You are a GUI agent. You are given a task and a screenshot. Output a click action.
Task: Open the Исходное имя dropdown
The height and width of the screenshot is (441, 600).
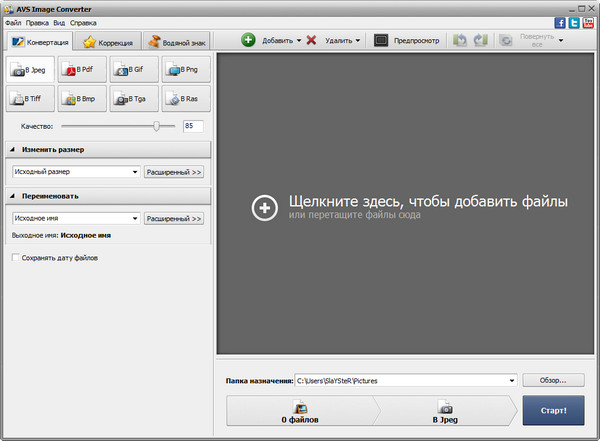click(x=75, y=218)
